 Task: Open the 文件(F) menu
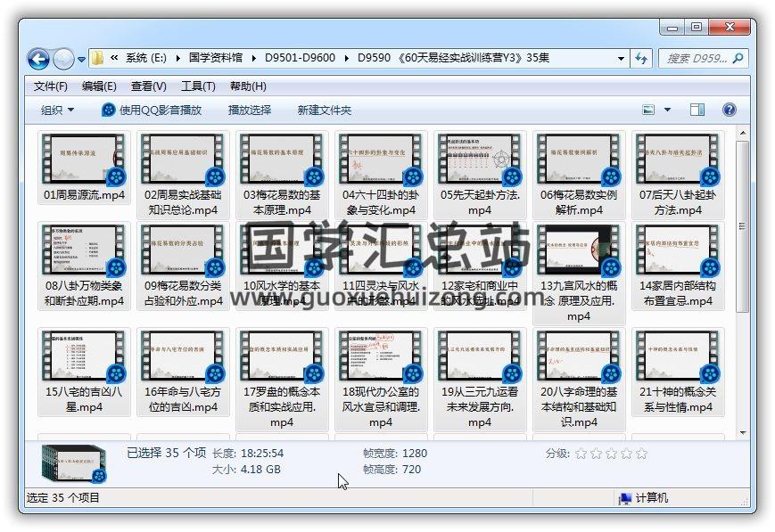51,86
